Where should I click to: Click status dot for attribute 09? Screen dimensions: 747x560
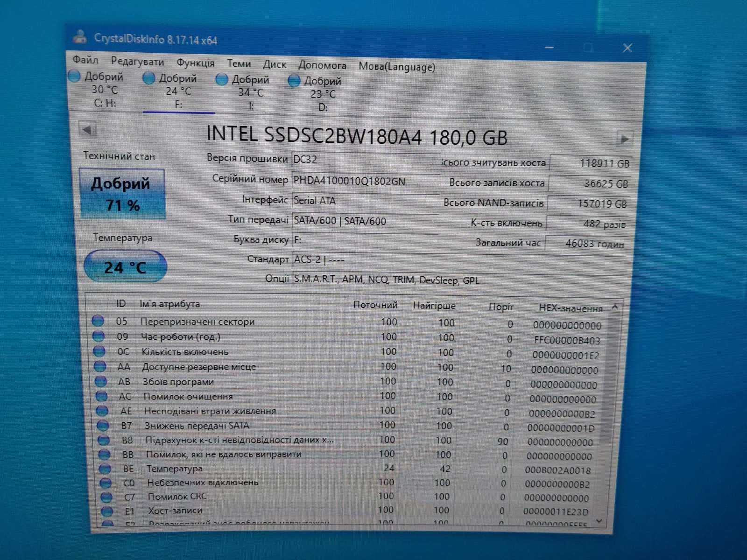coord(99,336)
